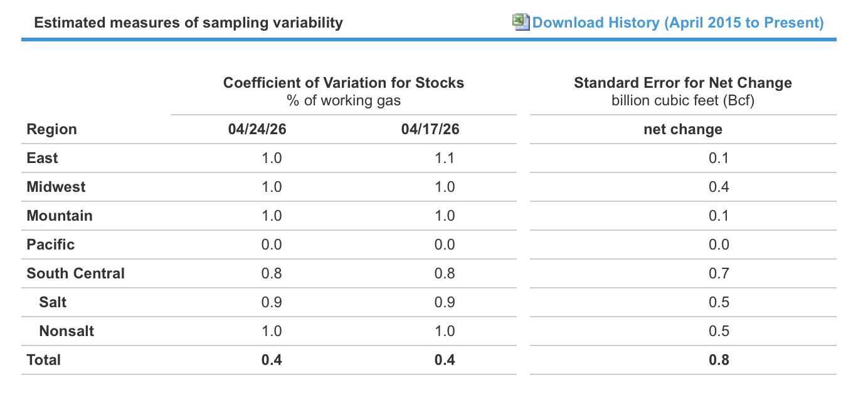Click the net change column header

[x=683, y=130]
